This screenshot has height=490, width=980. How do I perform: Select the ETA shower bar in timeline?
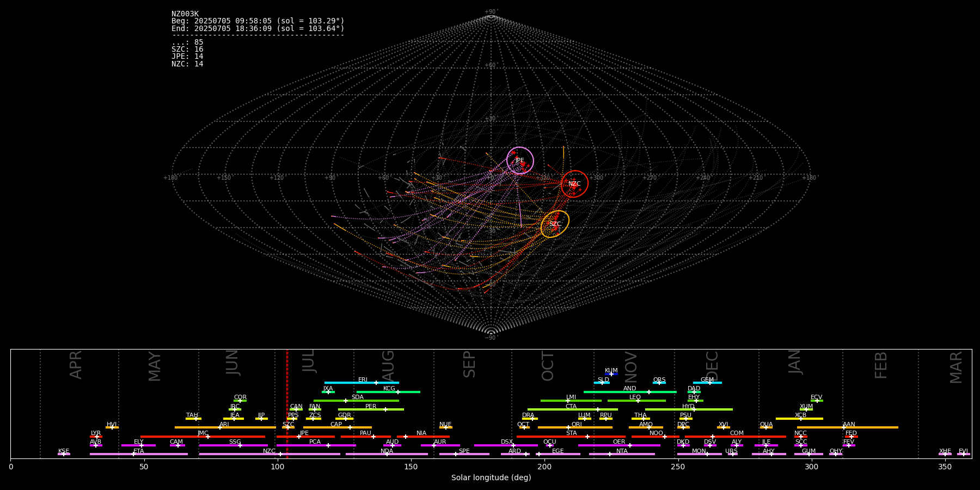tap(139, 454)
